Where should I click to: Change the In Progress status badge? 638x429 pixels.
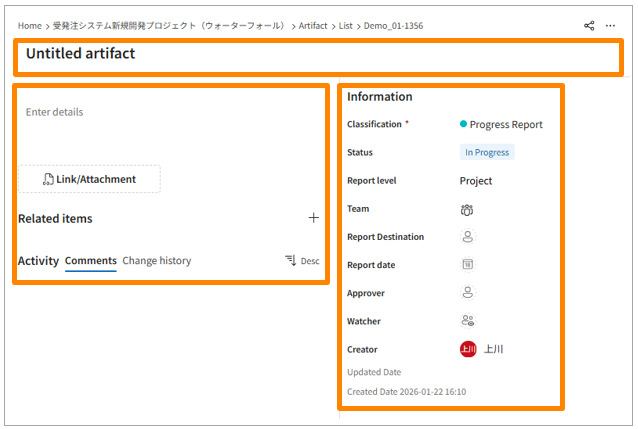487,153
